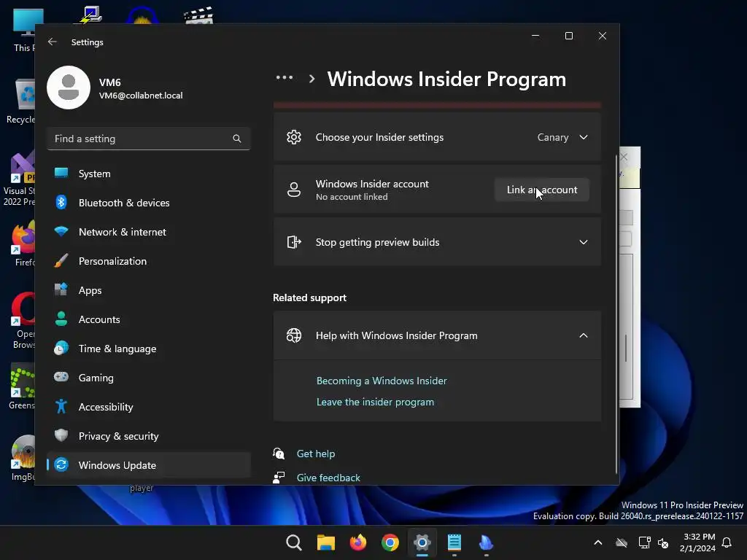This screenshot has width=747, height=560.
Task: Click the search magnifier in Find a setting
Action: point(237,139)
